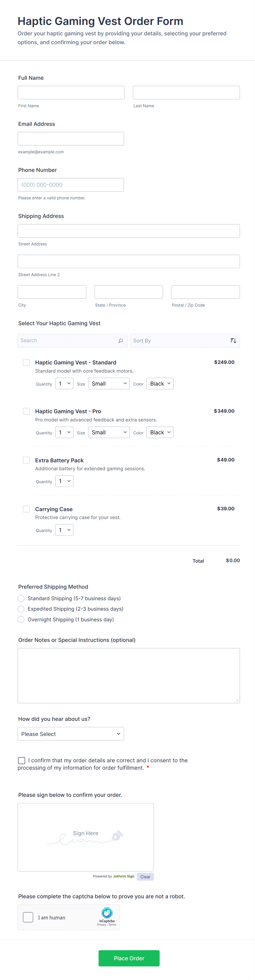Expand Carrying Case quantity dropdown
This screenshot has width=255, height=980.
[64, 530]
